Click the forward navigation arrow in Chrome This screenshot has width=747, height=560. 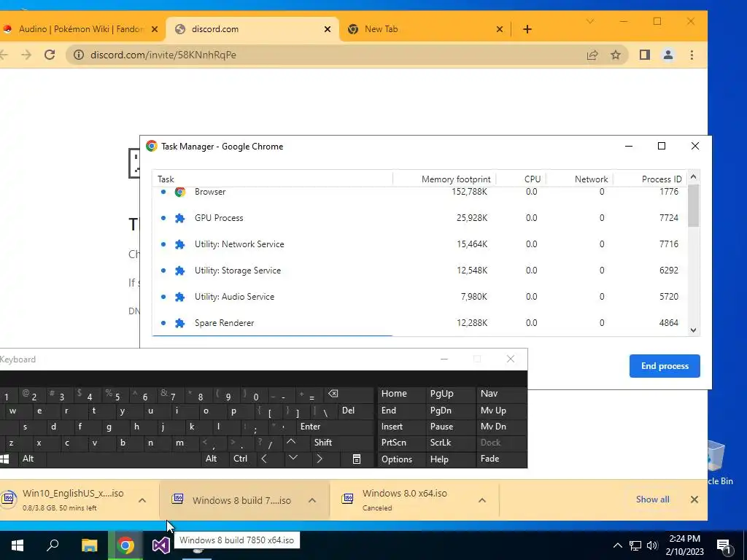point(26,55)
